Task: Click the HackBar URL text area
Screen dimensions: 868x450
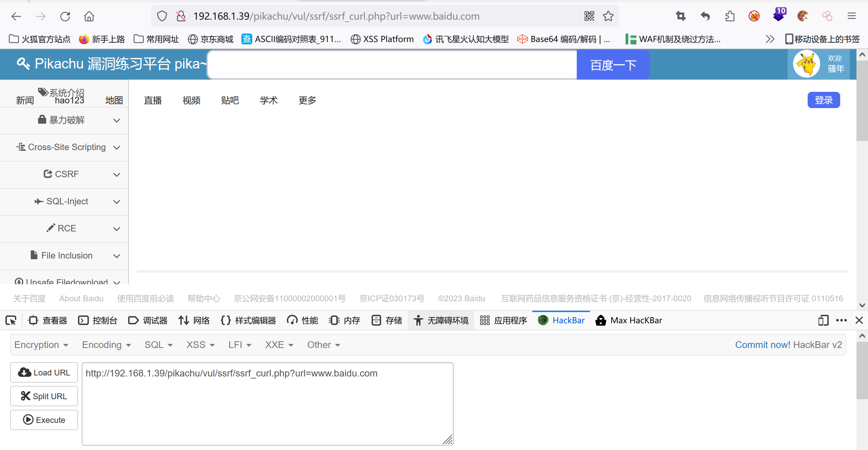Action: pos(267,403)
